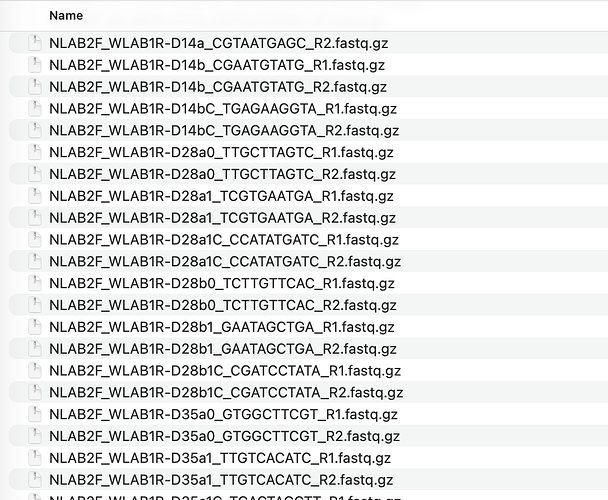Select file D35a0_GTGGCTTCGT_R2.fastq.gz
The height and width of the screenshot is (500, 608).
(225, 436)
